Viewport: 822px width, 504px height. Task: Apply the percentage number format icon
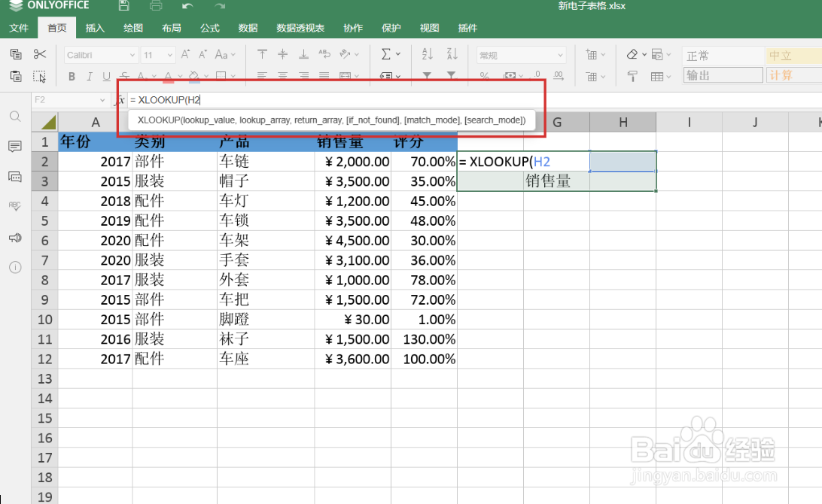486,74
